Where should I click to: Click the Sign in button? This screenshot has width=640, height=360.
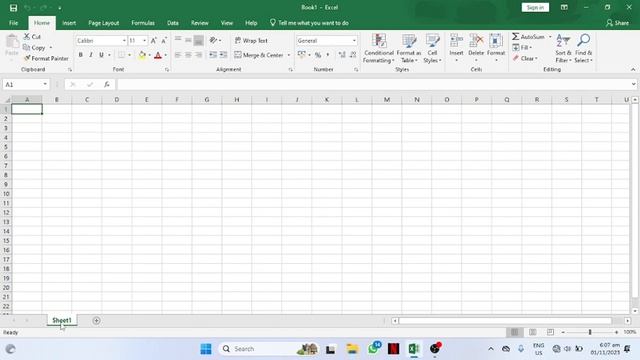[x=535, y=7]
